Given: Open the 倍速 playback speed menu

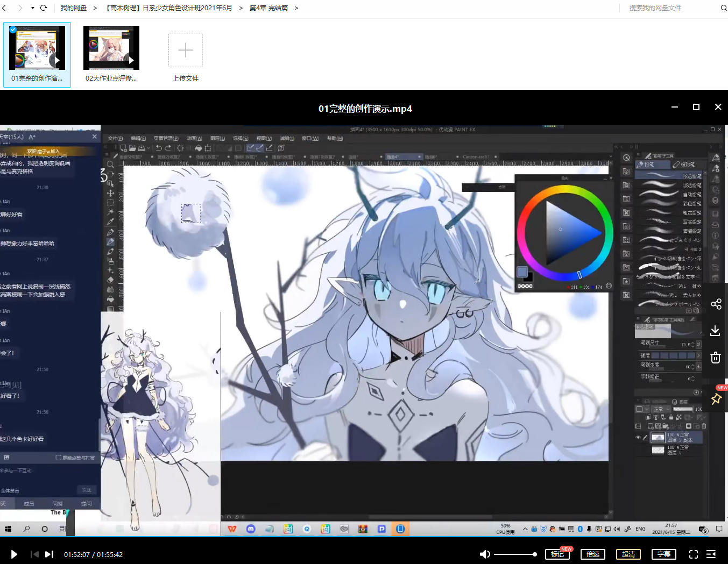Looking at the screenshot, I should click(592, 554).
